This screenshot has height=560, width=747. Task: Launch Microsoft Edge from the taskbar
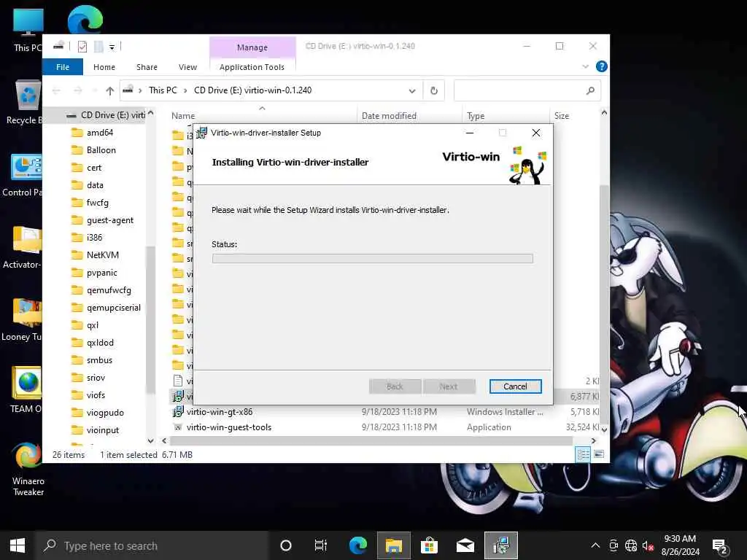point(357,545)
